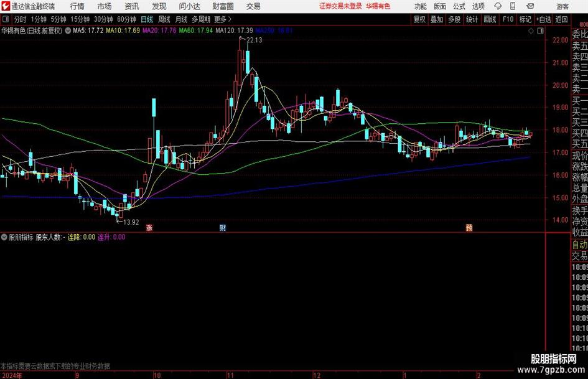The height and width of the screenshot is (379, 588).
Task: Click the 通达信 red logo icon
Action: (5, 6)
